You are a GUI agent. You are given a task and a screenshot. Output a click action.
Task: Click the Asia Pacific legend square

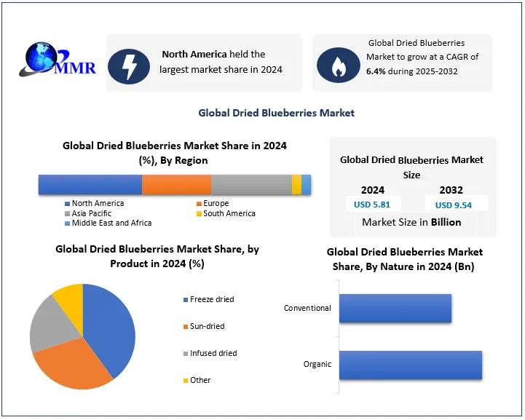pos(68,214)
